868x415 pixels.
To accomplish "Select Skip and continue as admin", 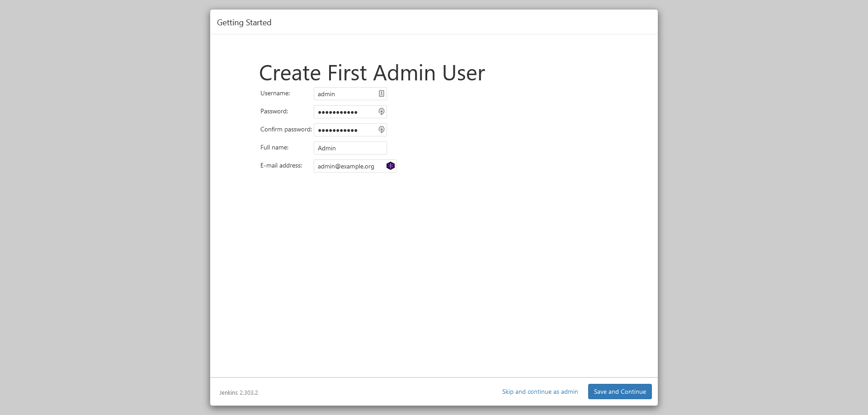I will tap(540, 392).
